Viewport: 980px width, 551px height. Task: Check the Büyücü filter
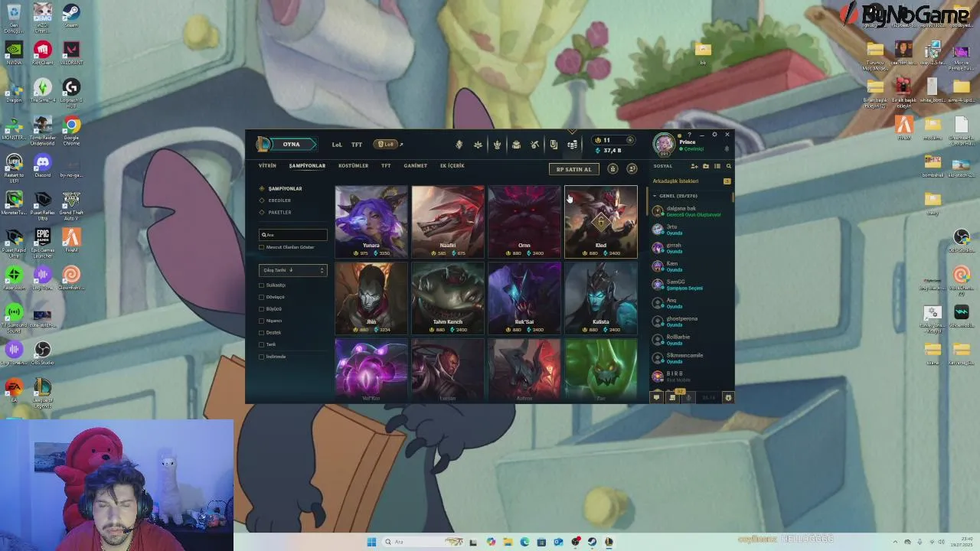[x=262, y=308]
